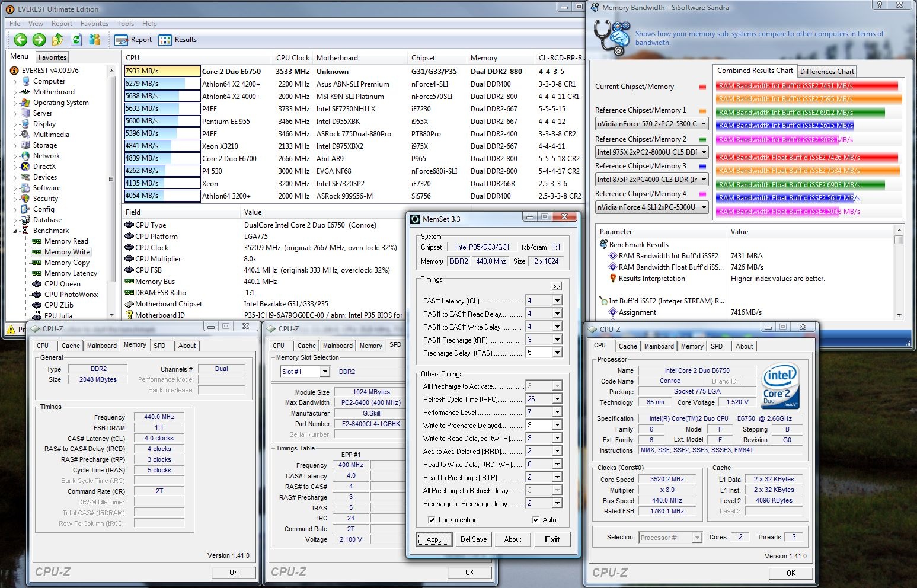917x588 pixels.
Task: Click the users icon in EVEREST toolbar
Action: click(x=94, y=40)
